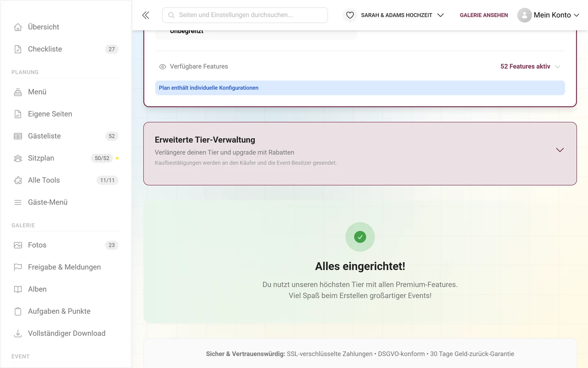Click the 52 badge on Gästeliste

(112, 136)
